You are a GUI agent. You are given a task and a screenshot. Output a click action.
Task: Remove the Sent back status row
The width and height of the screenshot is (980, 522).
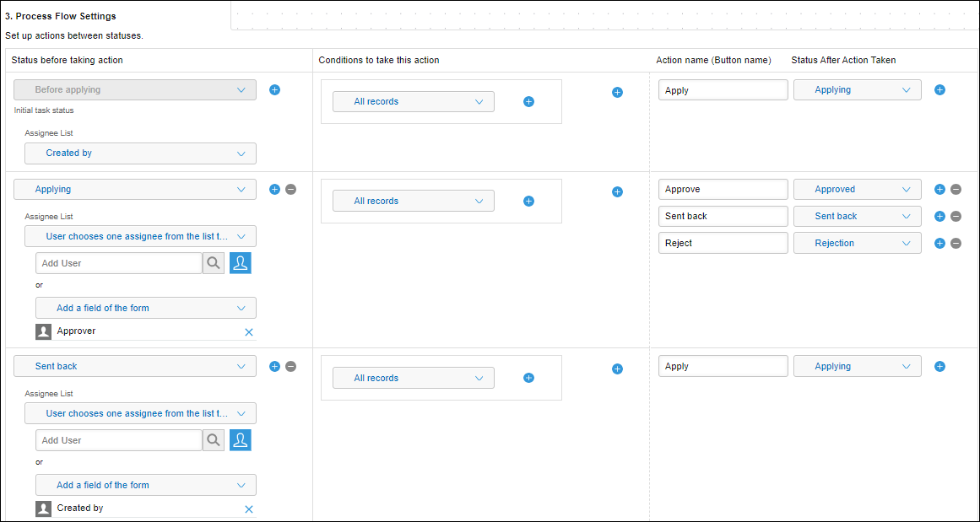(290, 367)
